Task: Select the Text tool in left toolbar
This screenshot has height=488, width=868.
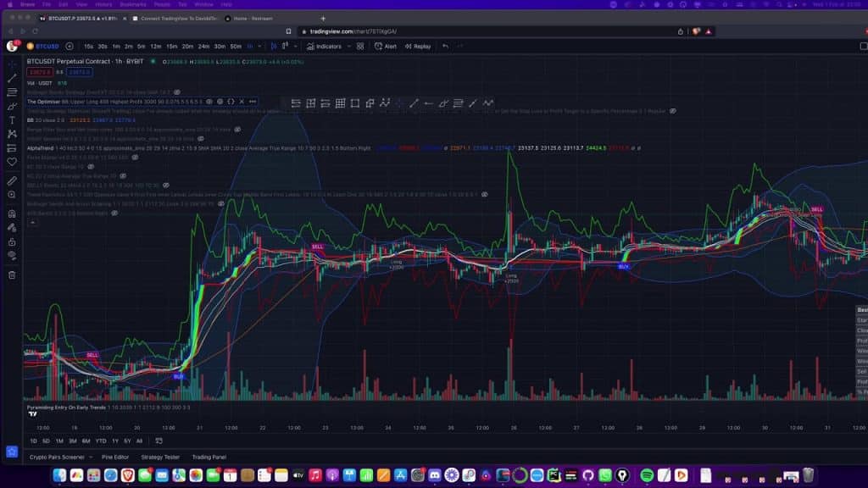Action: point(12,120)
